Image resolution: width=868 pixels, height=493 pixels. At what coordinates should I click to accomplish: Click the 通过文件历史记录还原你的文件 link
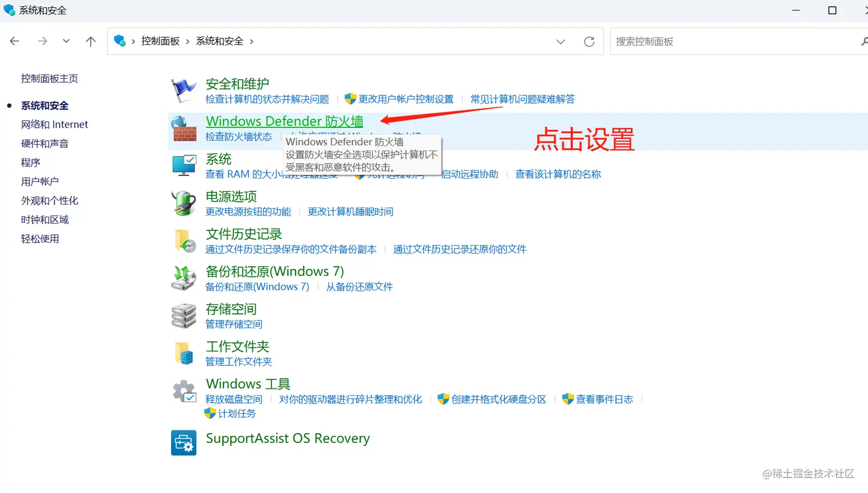coord(459,249)
